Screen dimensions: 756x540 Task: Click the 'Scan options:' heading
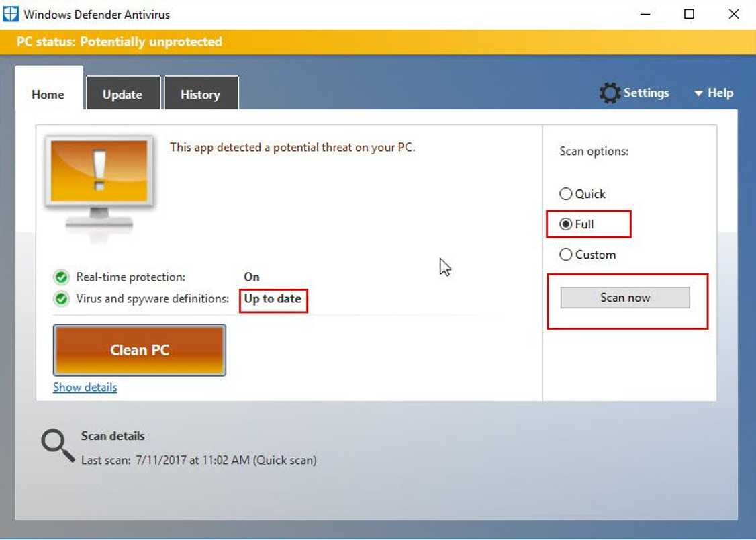coord(594,151)
